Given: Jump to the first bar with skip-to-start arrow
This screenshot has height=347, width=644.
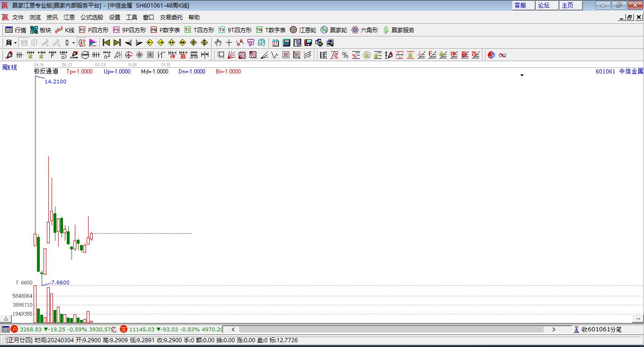Looking at the screenshot, I should [107, 43].
